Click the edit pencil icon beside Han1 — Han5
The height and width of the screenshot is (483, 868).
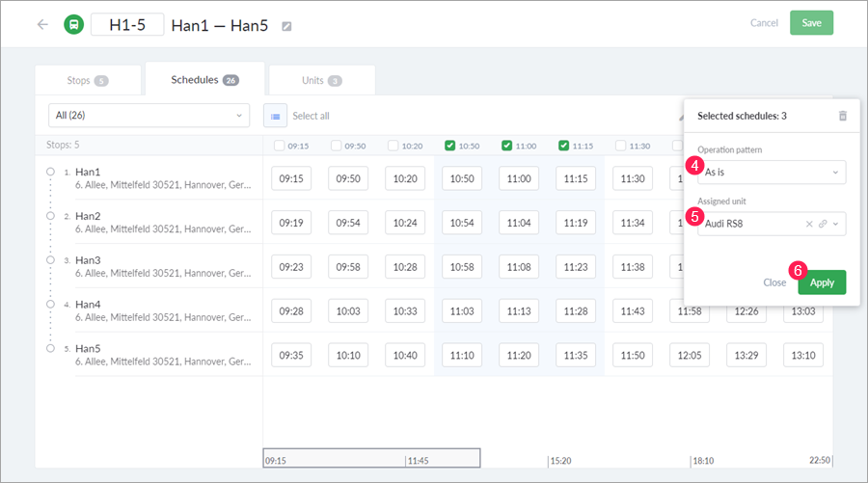pyautogui.click(x=286, y=26)
